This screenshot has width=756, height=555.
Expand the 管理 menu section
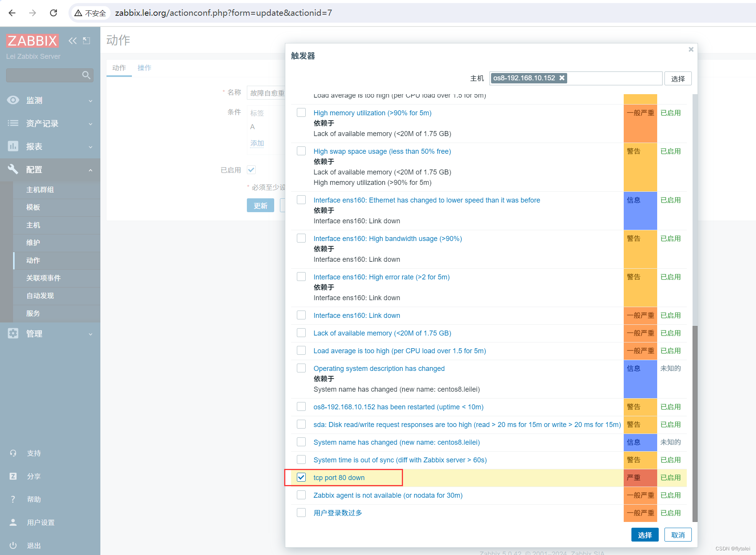tap(50, 334)
